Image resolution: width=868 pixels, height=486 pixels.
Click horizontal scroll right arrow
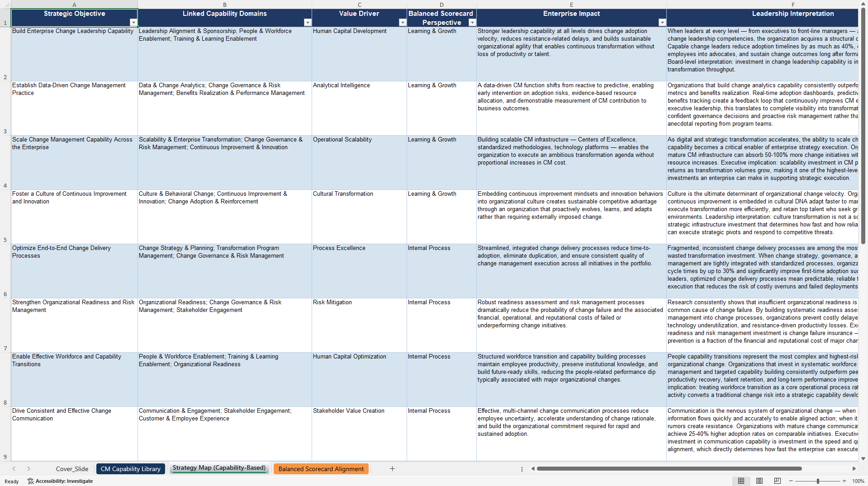(x=854, y=469)
